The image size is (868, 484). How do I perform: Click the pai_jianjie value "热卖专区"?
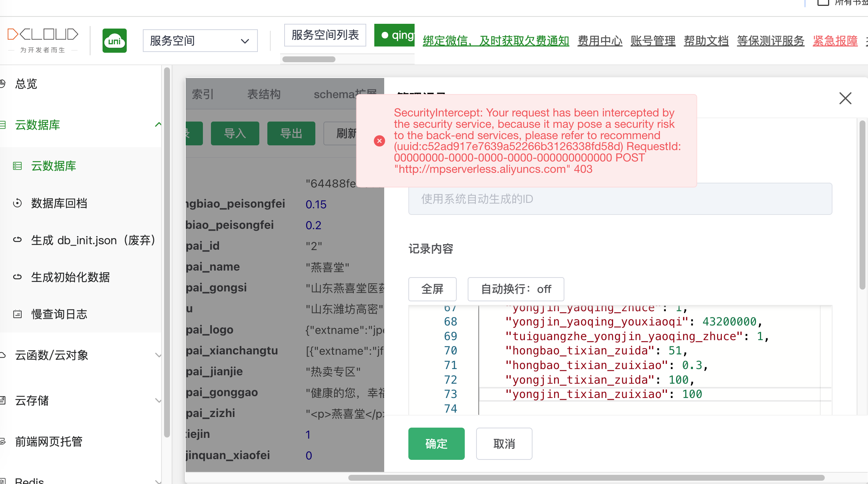(333, 372)
